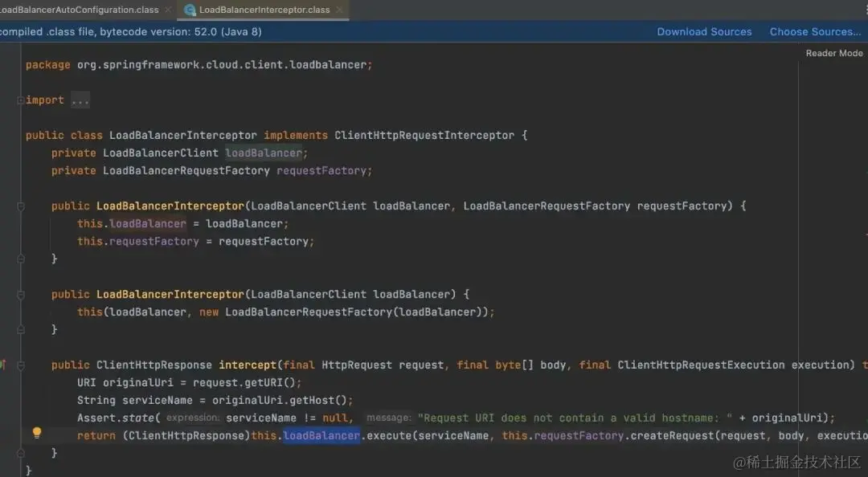Collapse the intercept method body

tap(20, 365)
